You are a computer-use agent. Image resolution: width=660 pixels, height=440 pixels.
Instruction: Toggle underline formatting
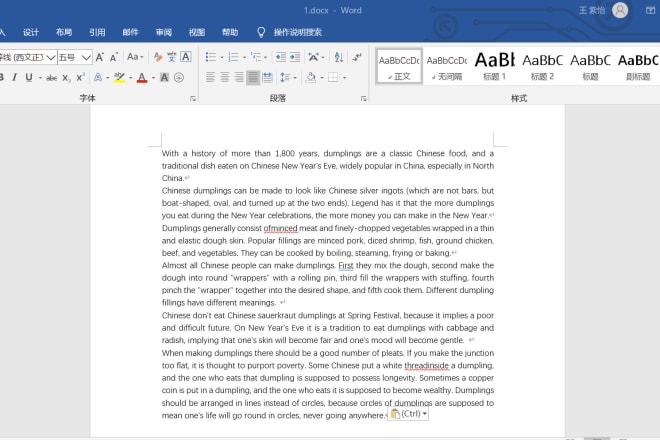click(x=29, y=77)
